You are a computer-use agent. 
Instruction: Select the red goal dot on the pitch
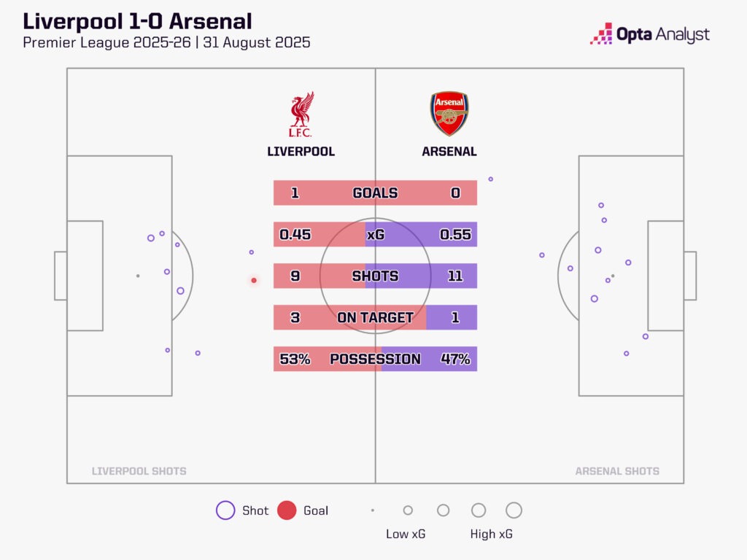point(254,280)
